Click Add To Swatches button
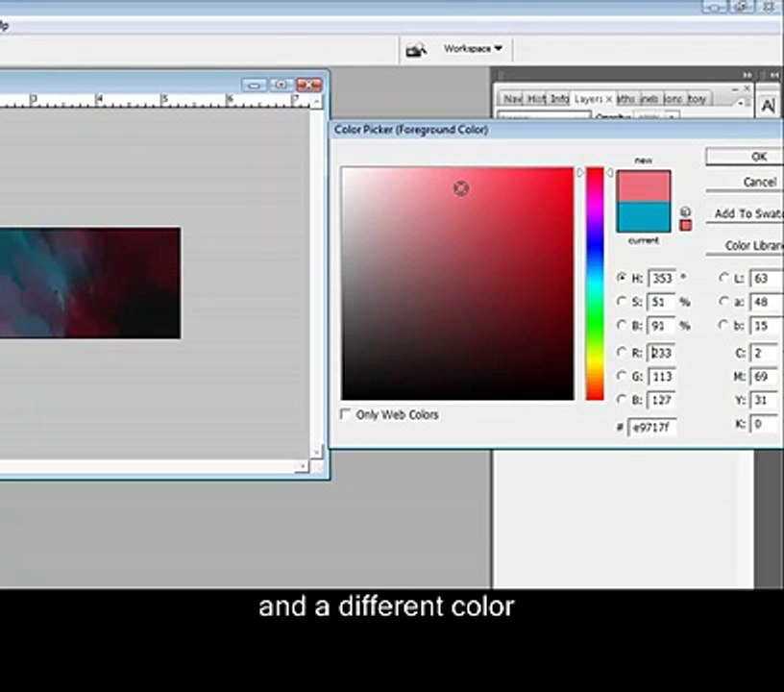 tap(745, 214)
